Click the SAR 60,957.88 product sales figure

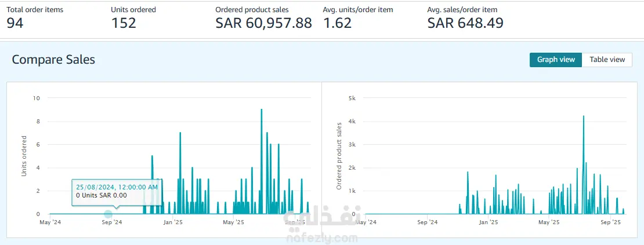[x=263, y=23]
